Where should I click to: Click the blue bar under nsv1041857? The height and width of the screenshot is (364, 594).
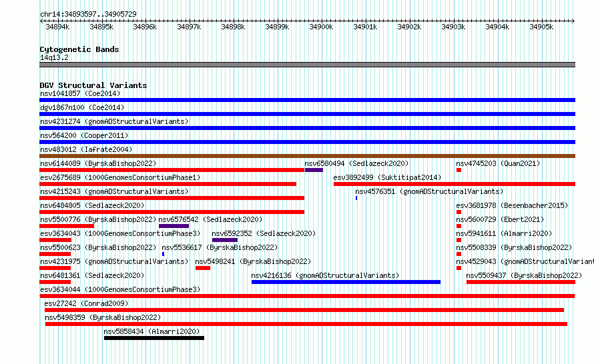[307, 100]
